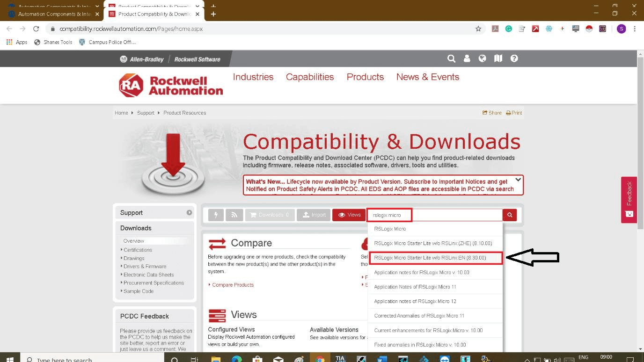Expand Electronic Data Sheets in the sidebar

click(148, 275)
